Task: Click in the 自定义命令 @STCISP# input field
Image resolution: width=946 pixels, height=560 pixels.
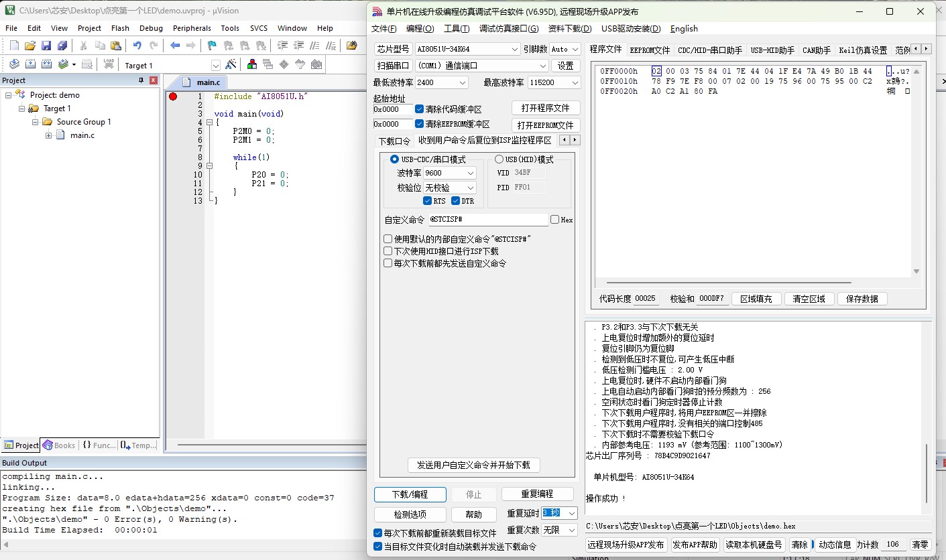Action: 487,220
